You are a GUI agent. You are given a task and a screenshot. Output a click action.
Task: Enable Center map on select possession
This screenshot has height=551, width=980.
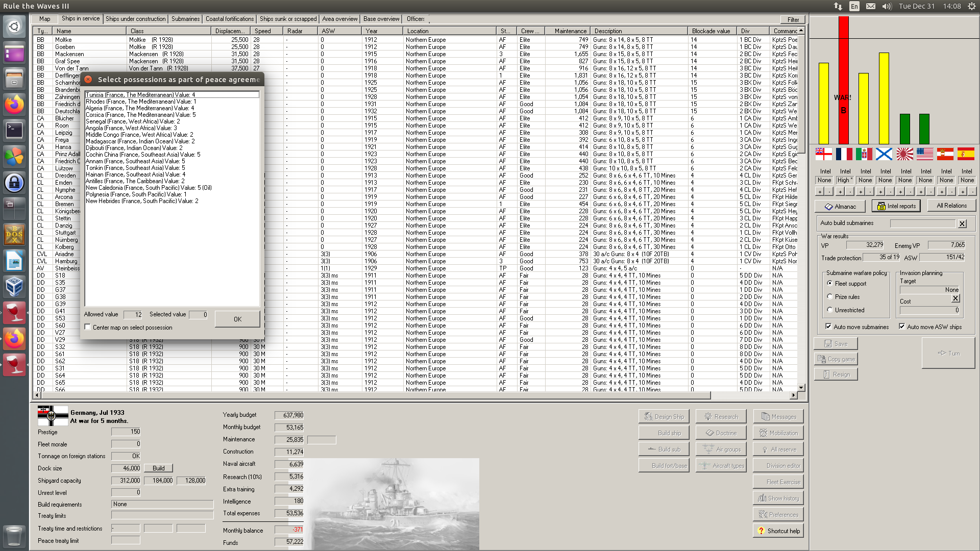(88, 327)
